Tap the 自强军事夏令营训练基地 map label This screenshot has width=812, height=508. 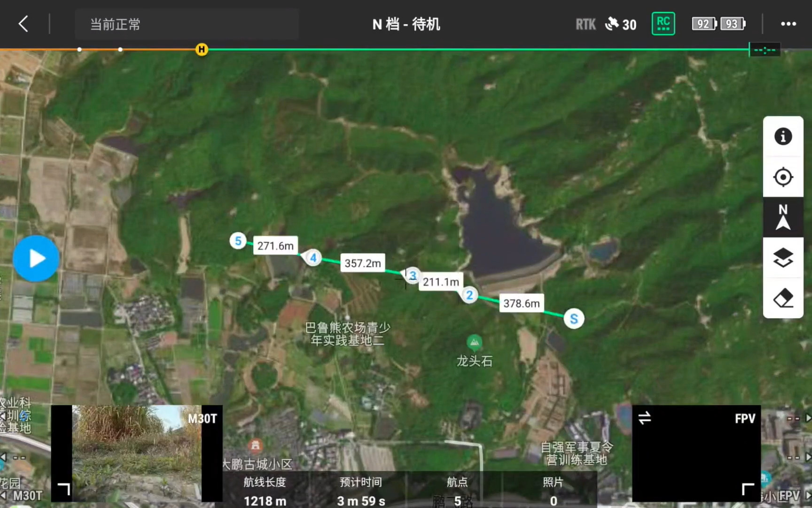point(577,453)
